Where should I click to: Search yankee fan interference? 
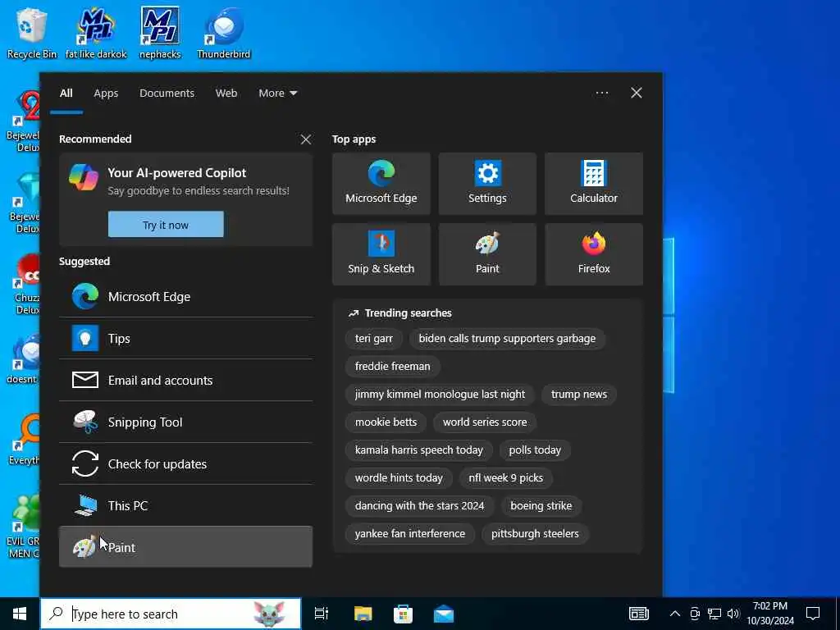point(410,533)
